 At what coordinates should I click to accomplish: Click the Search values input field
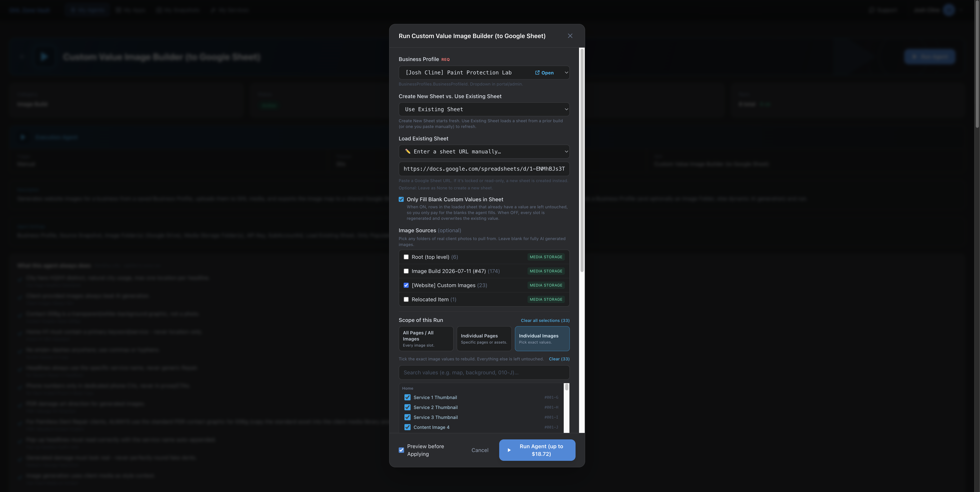484,373
